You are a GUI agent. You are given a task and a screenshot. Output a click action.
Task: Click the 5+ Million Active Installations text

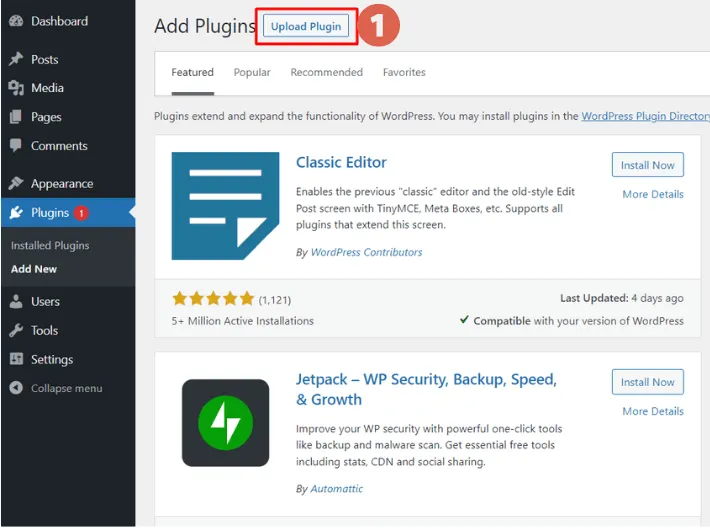tap(242, 321)
